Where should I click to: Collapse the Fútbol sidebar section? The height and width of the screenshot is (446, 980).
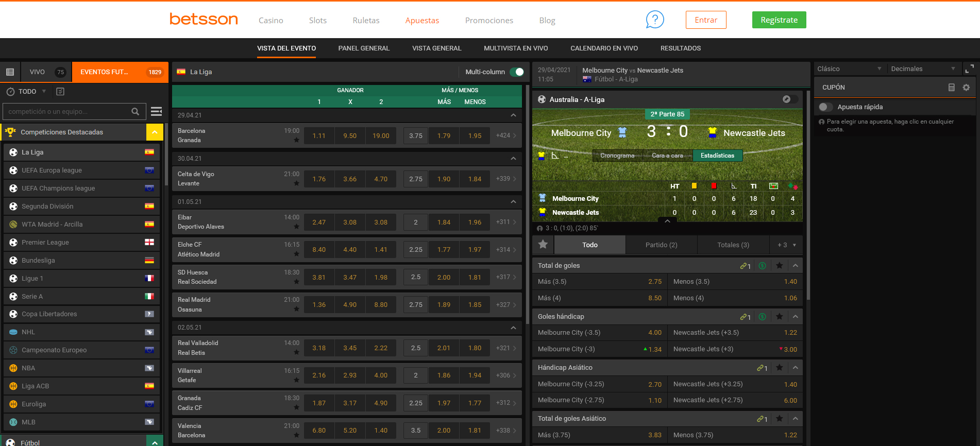[155, 442]
